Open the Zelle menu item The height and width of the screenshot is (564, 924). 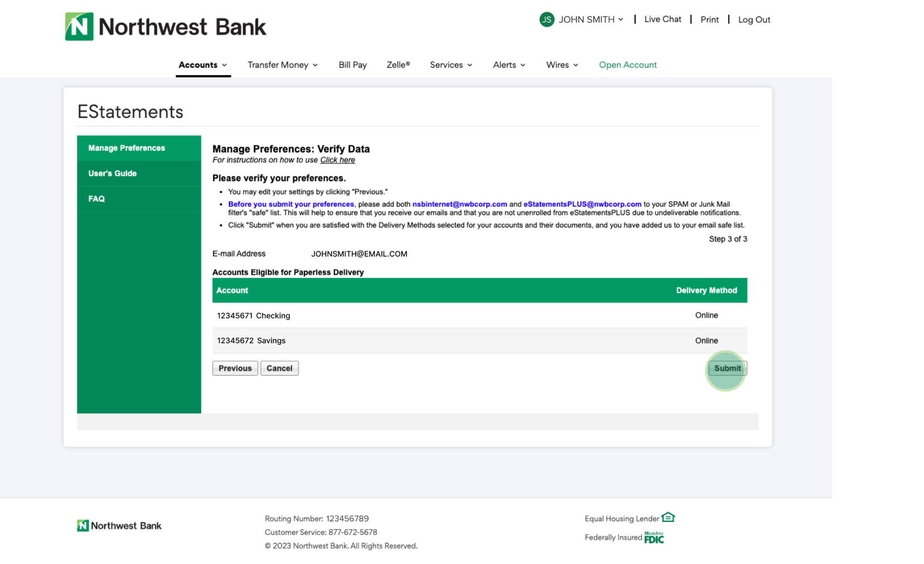tap(398, 65)
